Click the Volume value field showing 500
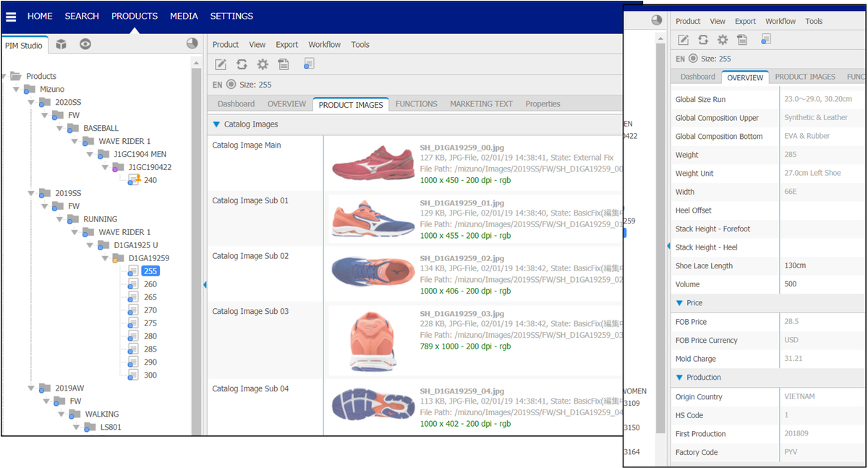Image resolution: width=868 pixels, height=468 pixels. click(823, 284)
